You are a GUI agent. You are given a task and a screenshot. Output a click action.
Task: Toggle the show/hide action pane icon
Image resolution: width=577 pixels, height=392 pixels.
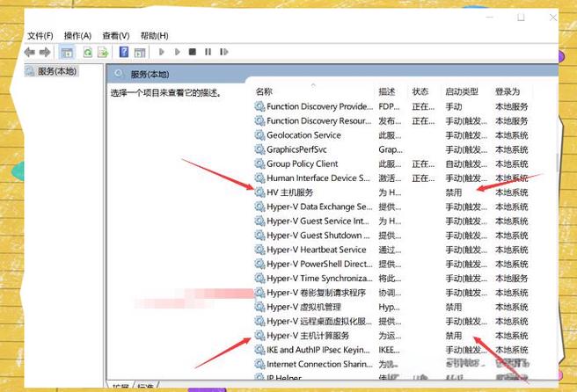pos(140,52)
